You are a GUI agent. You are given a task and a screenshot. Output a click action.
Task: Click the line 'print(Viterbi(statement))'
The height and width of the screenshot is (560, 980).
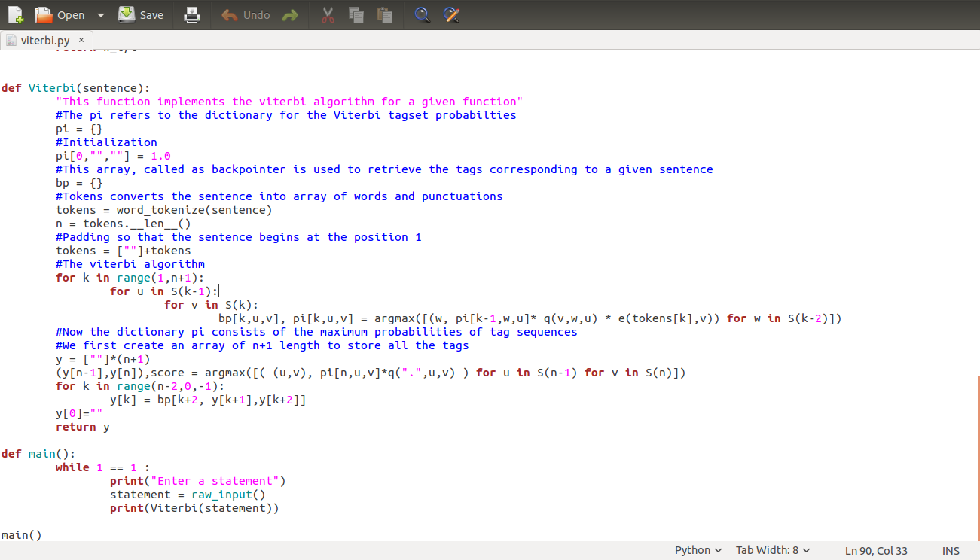click(x=194, y=508)
